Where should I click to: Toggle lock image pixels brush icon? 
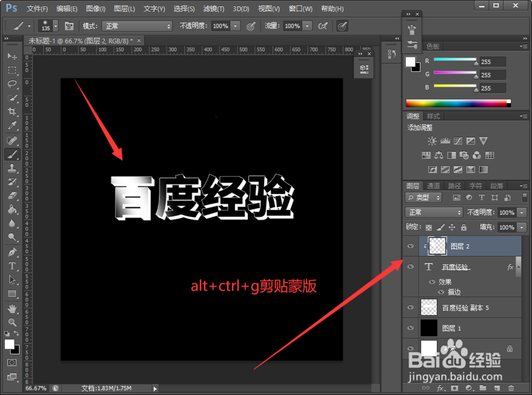coord(440,227)
